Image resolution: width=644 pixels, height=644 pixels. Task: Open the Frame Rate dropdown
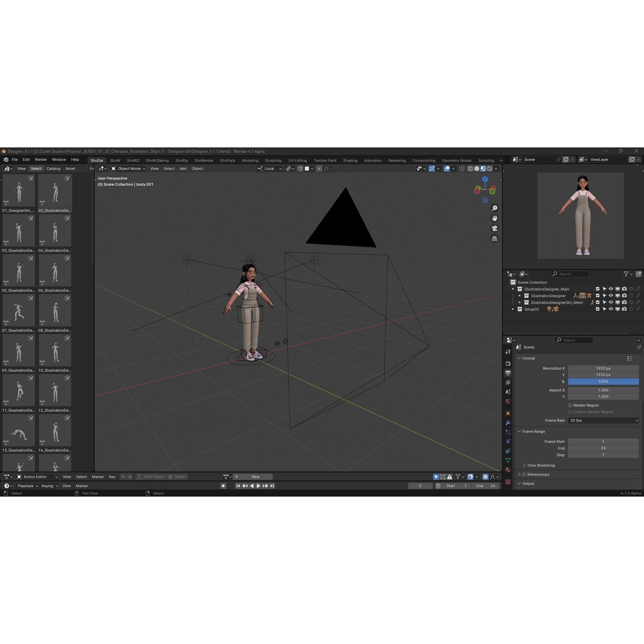(x=603, y=420)
